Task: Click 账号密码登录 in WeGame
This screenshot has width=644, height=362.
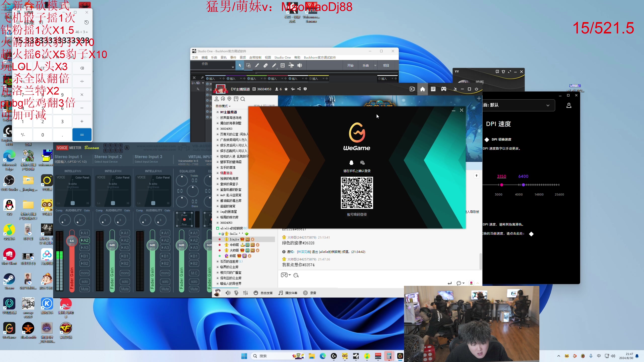Action: click(357, 214)
